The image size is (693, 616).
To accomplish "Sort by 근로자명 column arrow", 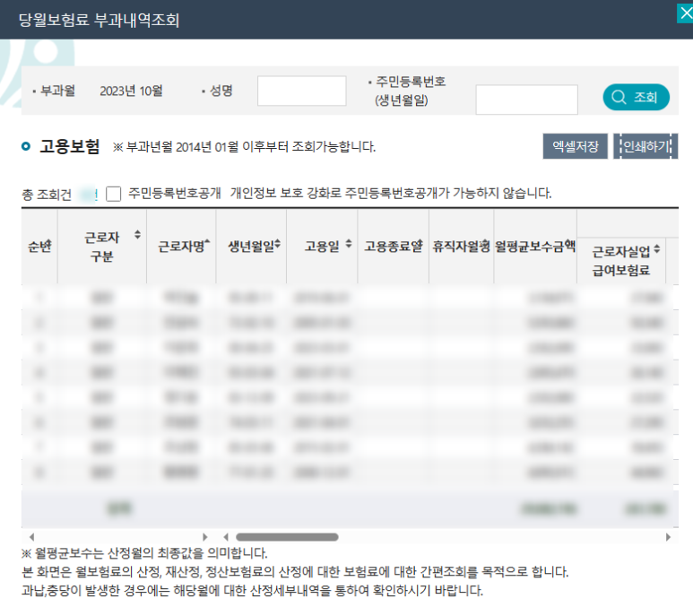I will [x=207, y=241].
